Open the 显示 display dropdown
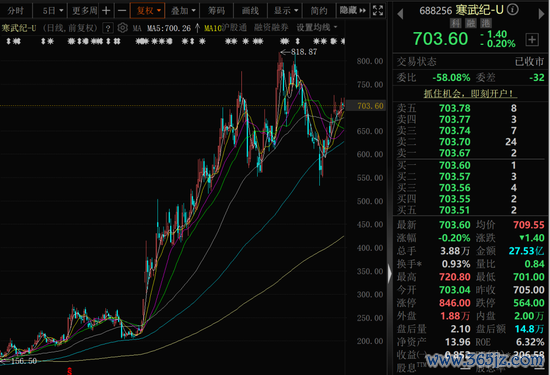 point(286,11)
